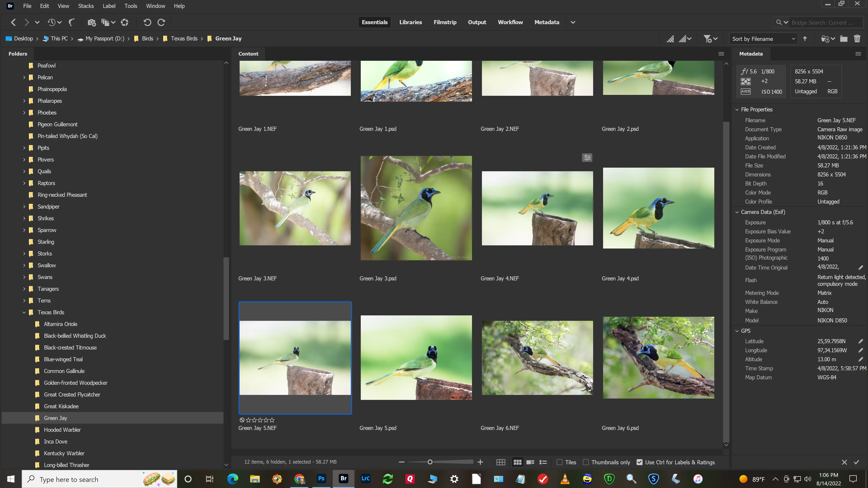The image size is (868, 488).
Task: Click the trash delete item icon
Action: pyautogui.click(x=857, y=39)
